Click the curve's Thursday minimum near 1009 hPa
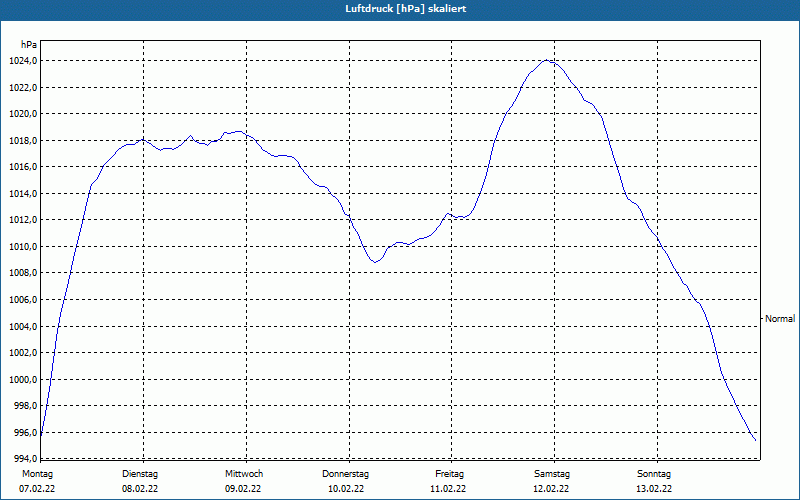This screenshot has height=500, width=800. pos(375,262)
